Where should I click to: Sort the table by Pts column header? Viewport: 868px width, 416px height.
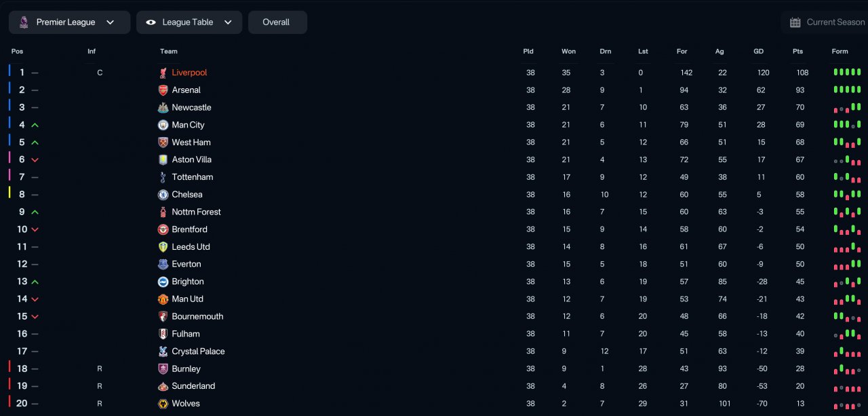tap(797, 52)
